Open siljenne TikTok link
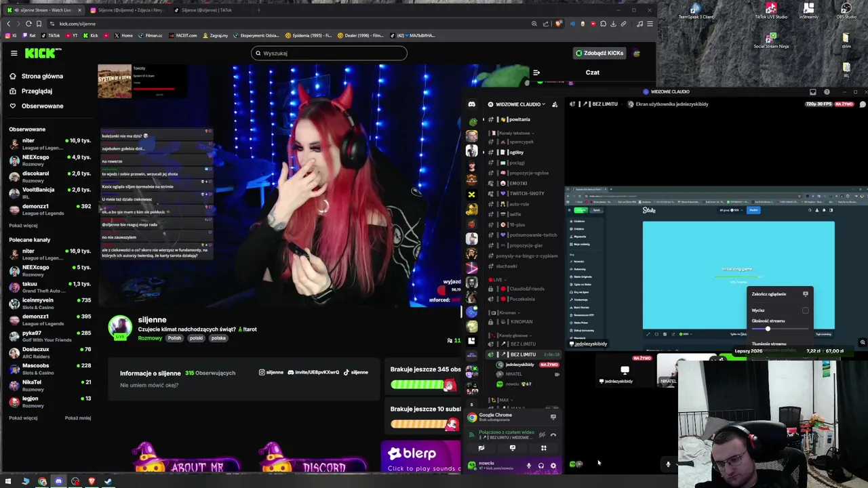Viewport: 868px width, 488px height. (355, 372)
